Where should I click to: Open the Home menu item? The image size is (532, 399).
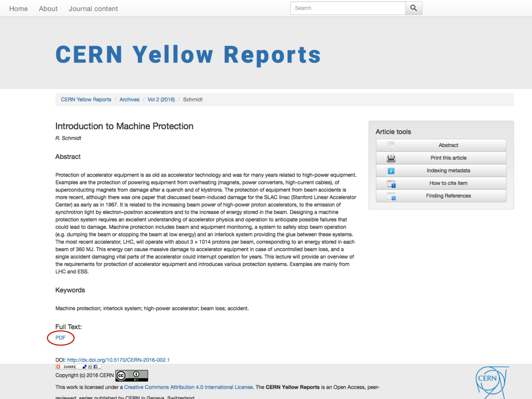click(x=19, y=9)
